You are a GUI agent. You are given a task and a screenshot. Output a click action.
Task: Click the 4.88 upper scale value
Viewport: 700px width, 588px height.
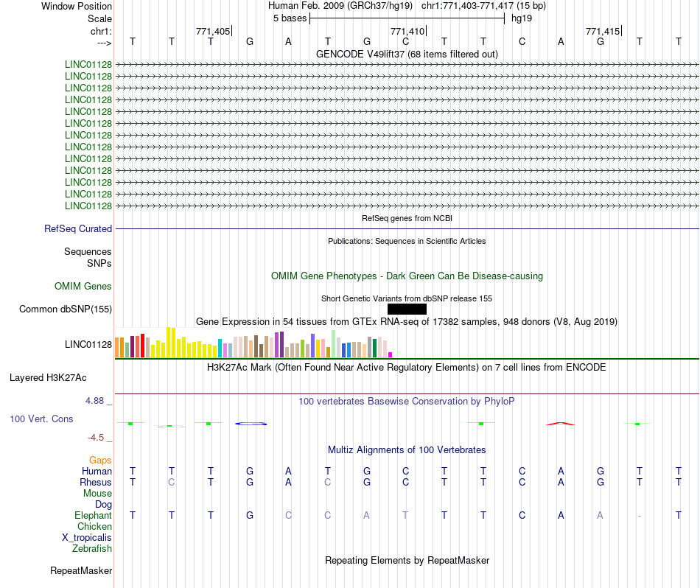[94, 401]
